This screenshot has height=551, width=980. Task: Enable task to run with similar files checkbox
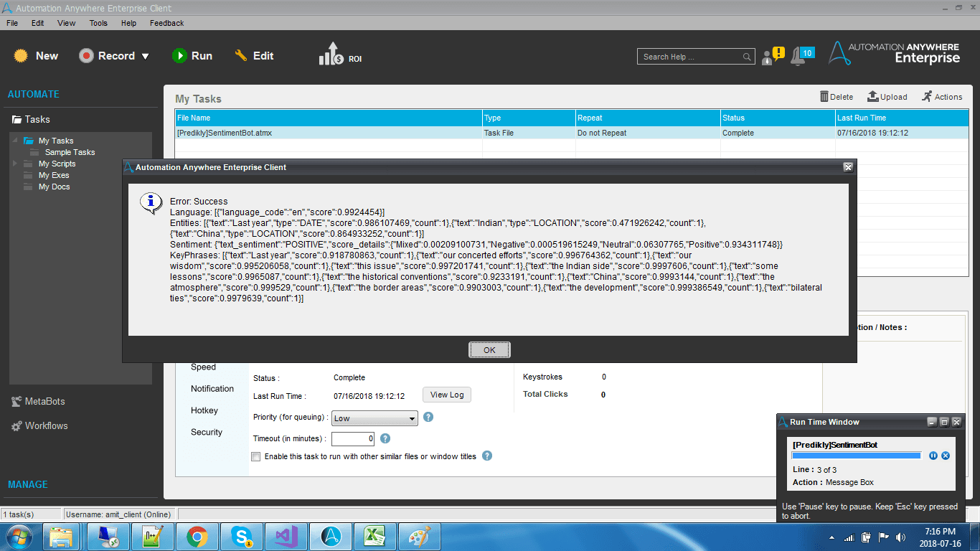coord(256,456)
